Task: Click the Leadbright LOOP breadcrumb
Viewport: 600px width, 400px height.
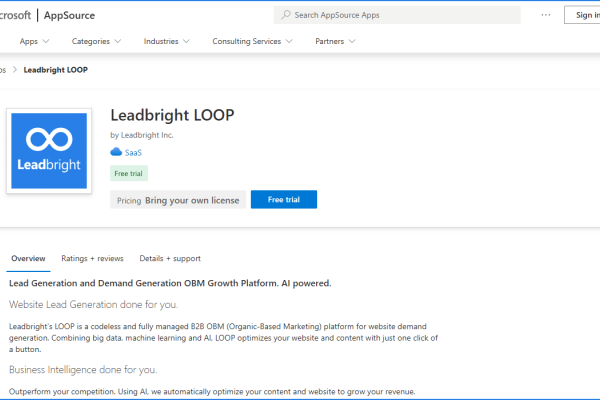Action: [55, 70]
